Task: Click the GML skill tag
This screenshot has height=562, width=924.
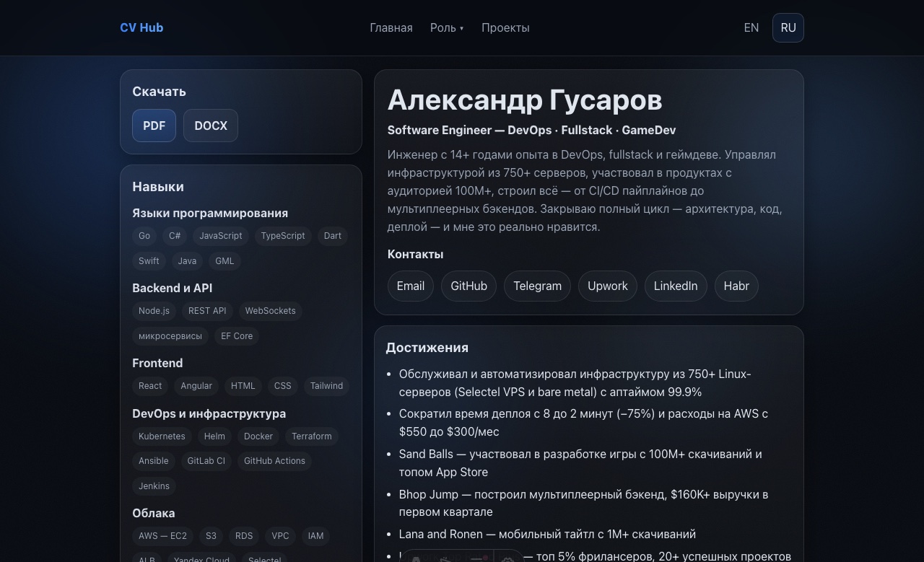Action: click(225, 261)
